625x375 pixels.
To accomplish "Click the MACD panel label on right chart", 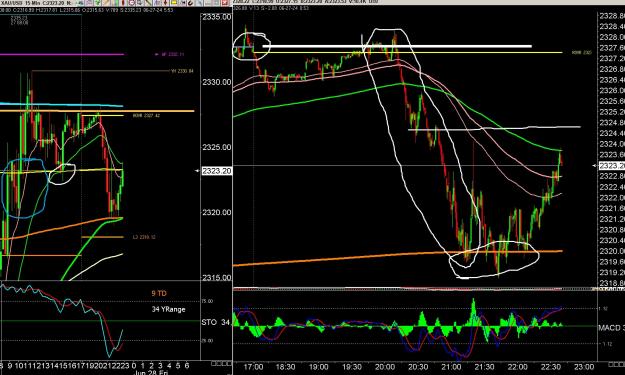I will point(611,328).
